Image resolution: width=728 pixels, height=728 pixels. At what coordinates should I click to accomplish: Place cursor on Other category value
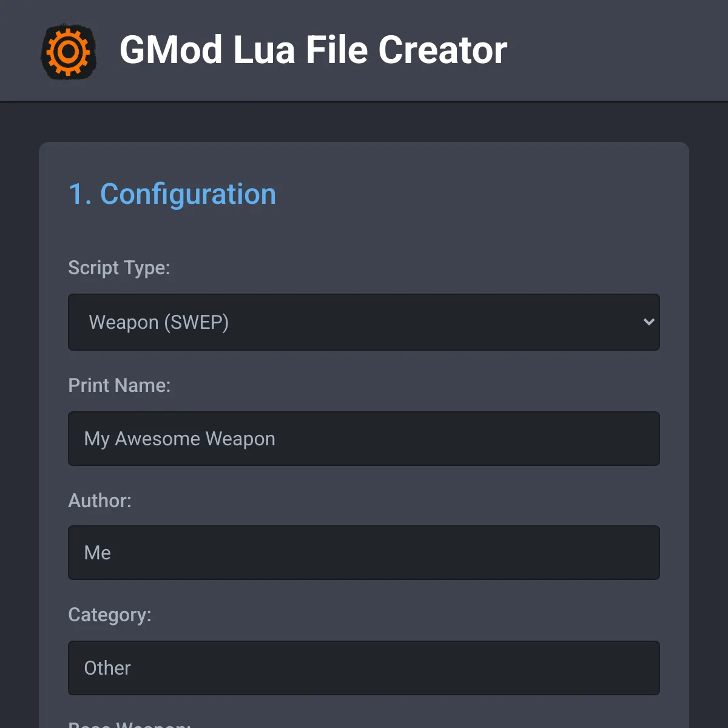pyautogui.click(x=107, y=668)
